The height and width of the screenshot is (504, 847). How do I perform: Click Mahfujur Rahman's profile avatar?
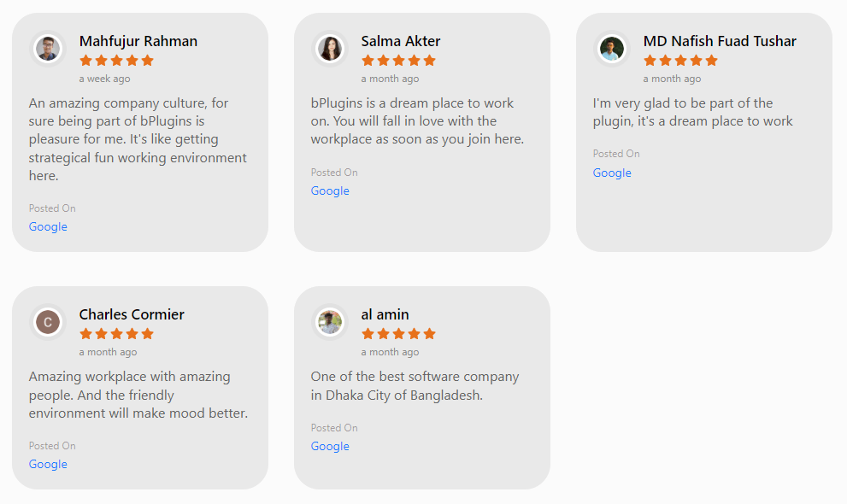tap(48, 49)
